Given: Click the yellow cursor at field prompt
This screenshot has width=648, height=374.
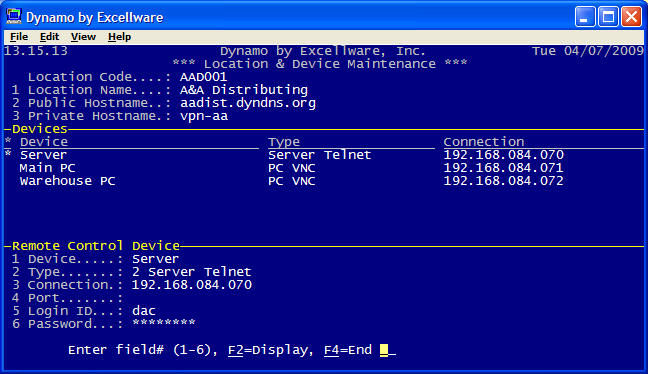Looking at the screenshot, I should (x=384, y=350).
